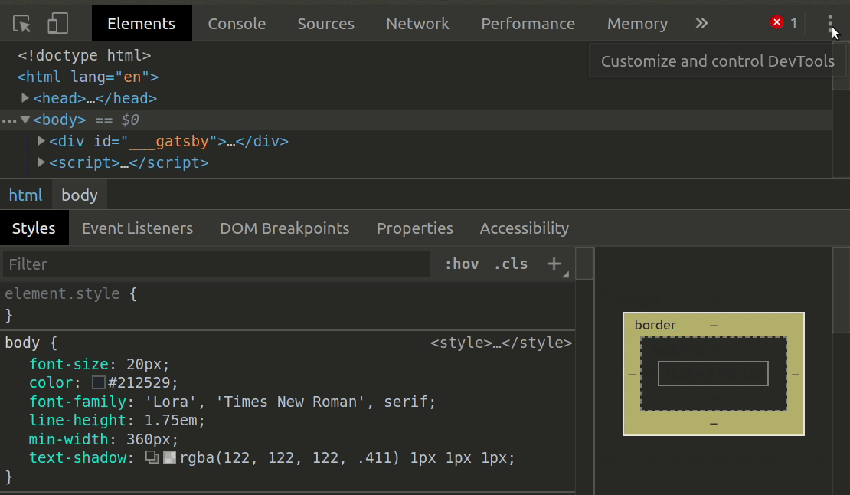Expand the ___gatsby div node
This screenshot has height=495, width=850.
[x=41, y=142]
